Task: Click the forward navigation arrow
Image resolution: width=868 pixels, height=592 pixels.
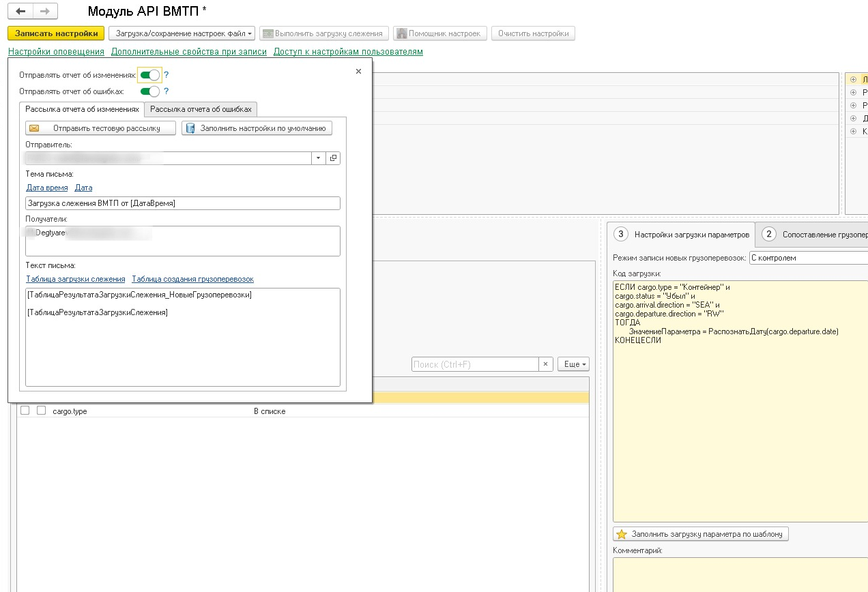Action: (x=45, y=12)
